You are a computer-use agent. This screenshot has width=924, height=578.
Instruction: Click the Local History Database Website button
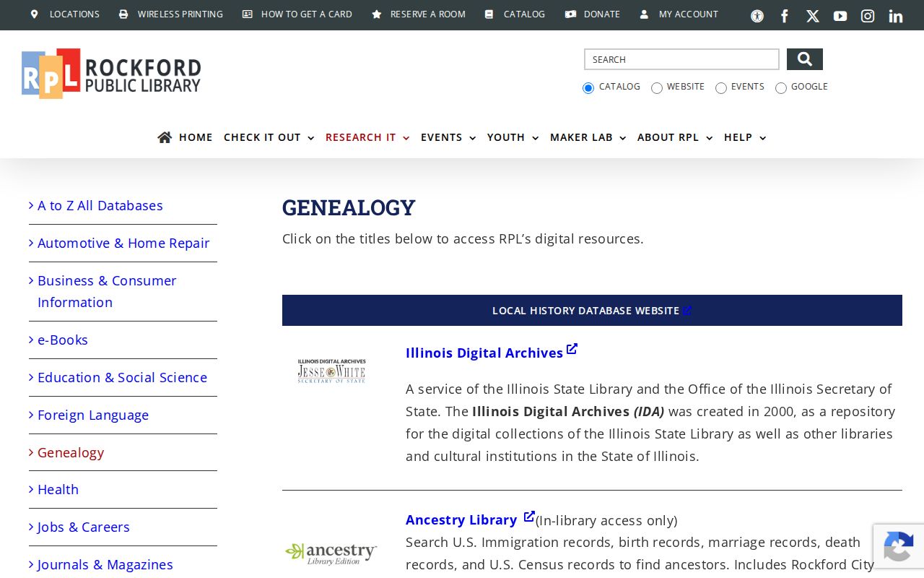tap(592, 311)
